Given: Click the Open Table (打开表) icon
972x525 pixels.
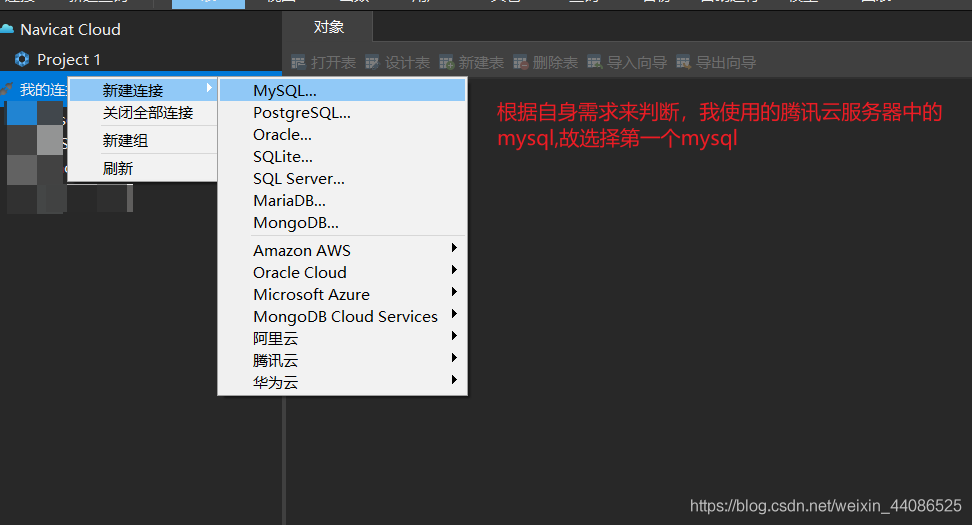Looking at the screenshot, I should (x=299, y=62).
